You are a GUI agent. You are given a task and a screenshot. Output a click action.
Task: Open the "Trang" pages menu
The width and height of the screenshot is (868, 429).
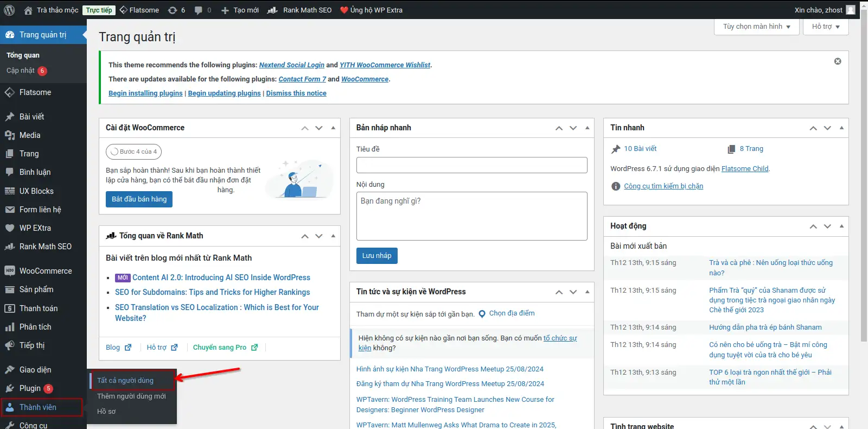43,154
